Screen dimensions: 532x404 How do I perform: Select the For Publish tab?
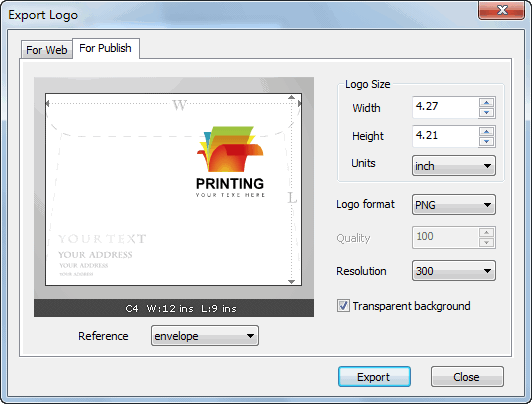click(106, 48)
